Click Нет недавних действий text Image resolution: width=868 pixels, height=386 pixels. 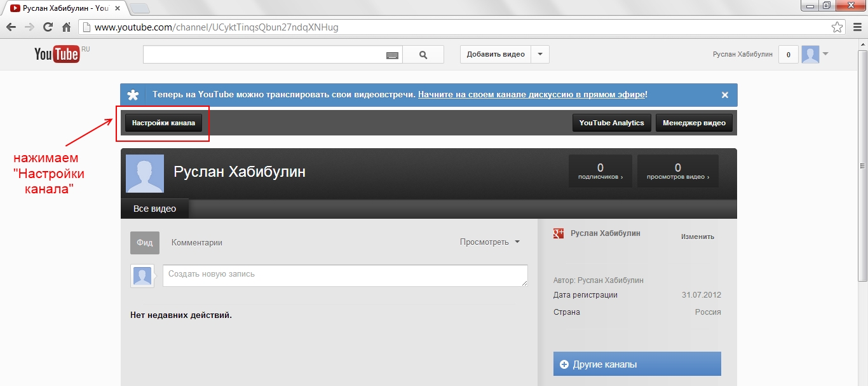click(x=181, y=315)
